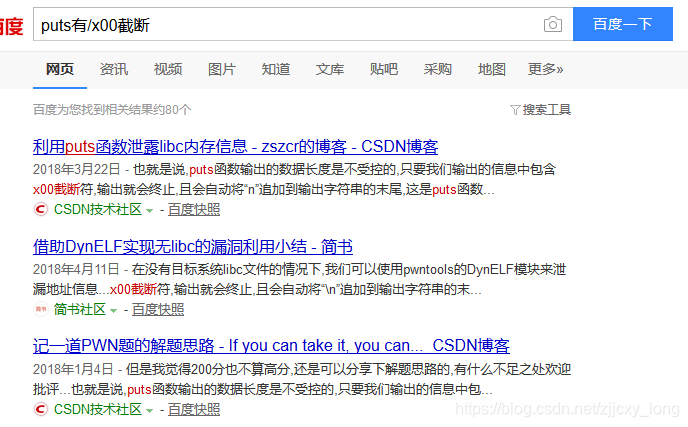Image resolution: width=688 pixels, height=427 pixels.
Task: Select the 网页 tab
Action: (60, 69)
